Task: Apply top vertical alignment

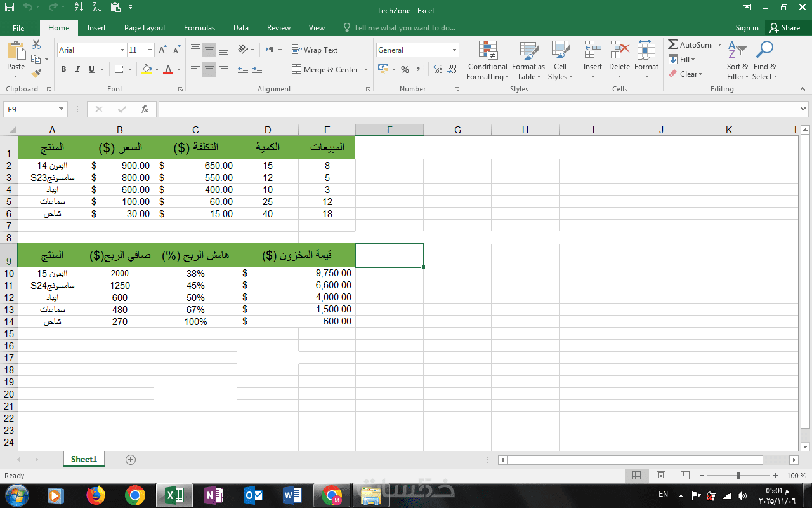Action: (195, 50)
